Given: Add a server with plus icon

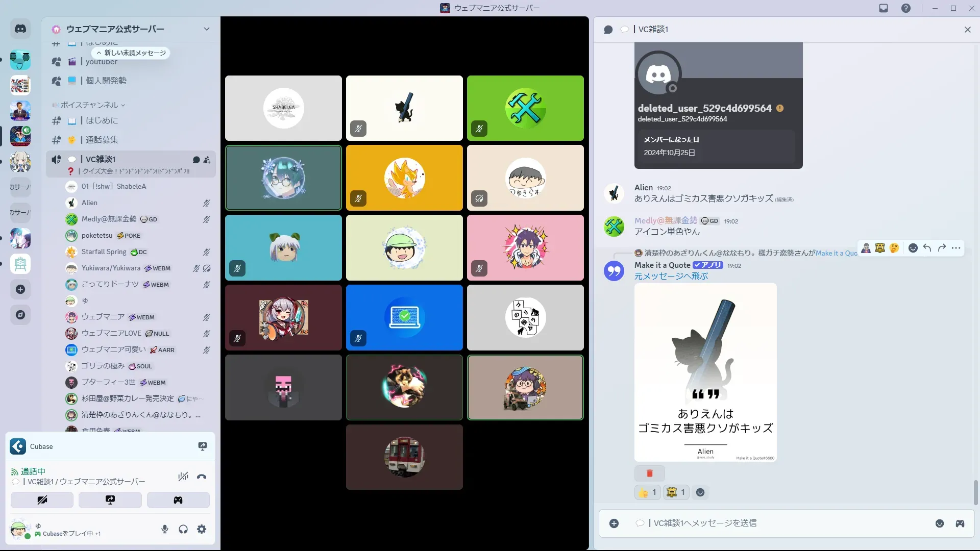Looking at the screenshot, I should click(20, 289).
